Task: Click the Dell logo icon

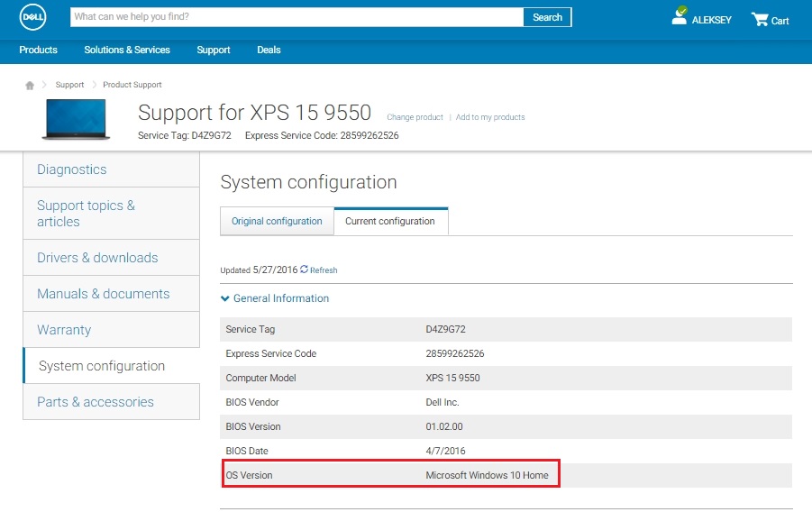Action: click(x=32, y=16)
